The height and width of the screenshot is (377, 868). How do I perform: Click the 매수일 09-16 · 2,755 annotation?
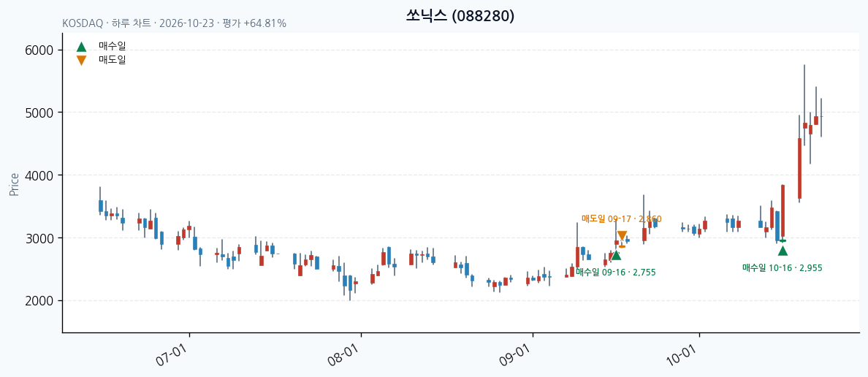pyautogui.click(x=616, y=272)
